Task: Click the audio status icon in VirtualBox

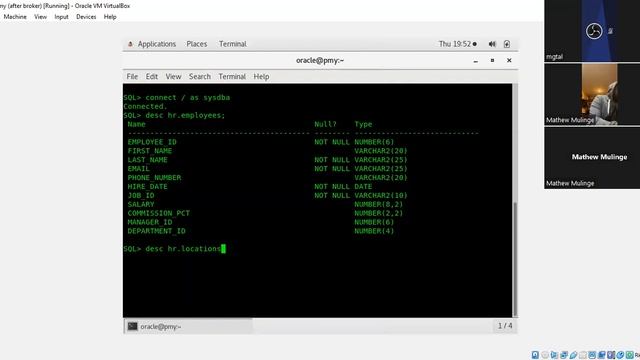Action: 554,355
